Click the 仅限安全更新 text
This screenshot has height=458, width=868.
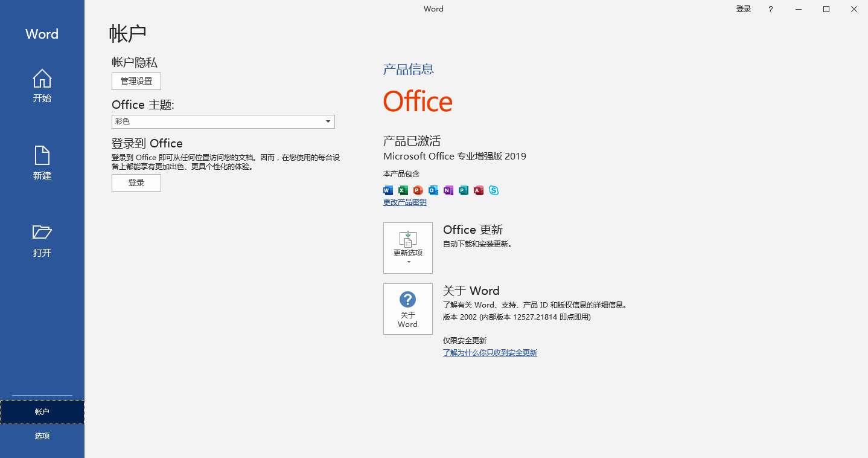465,341
